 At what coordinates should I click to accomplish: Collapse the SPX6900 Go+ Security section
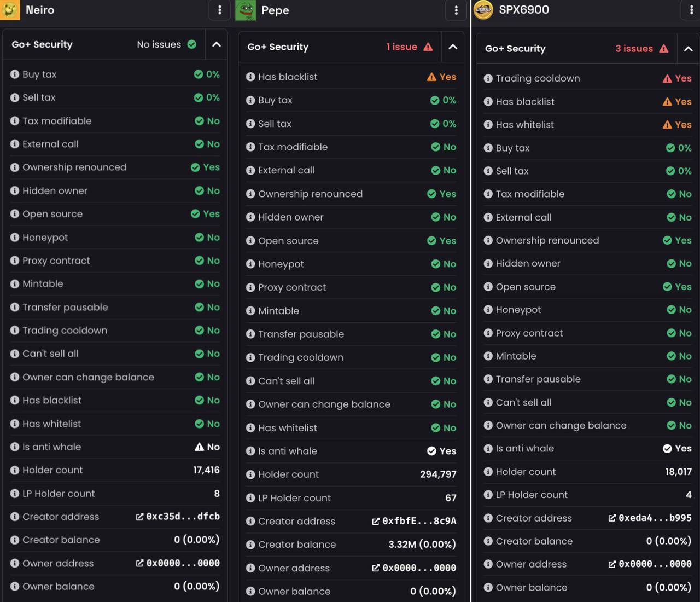[x=689, y=49]
